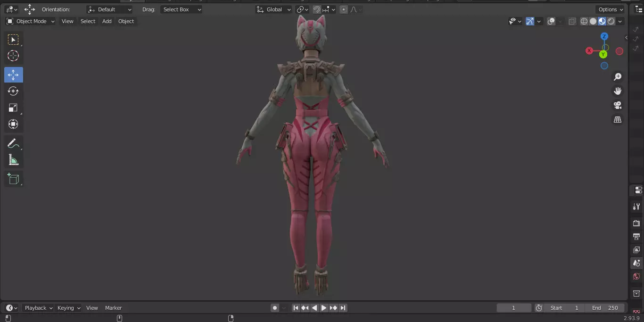Toggle auto keying record button
Image resolution: width=644 pixels, height=322 pixels.
[275, 308]
